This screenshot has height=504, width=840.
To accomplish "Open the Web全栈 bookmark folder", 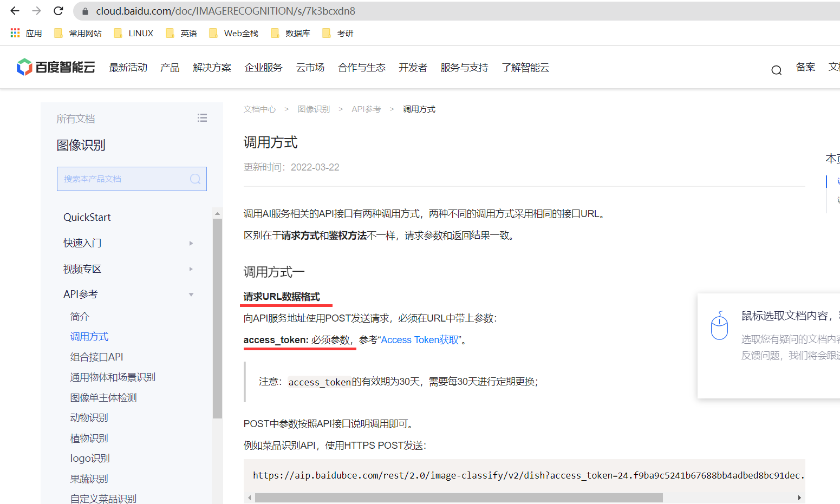I will [x=233, y=33].
